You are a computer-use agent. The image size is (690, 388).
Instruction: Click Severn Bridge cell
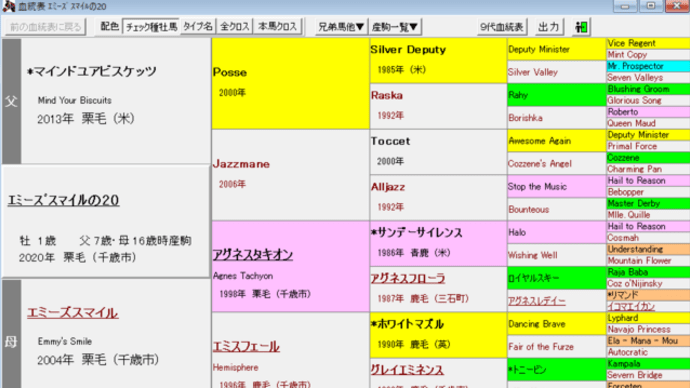pos(648,375)
